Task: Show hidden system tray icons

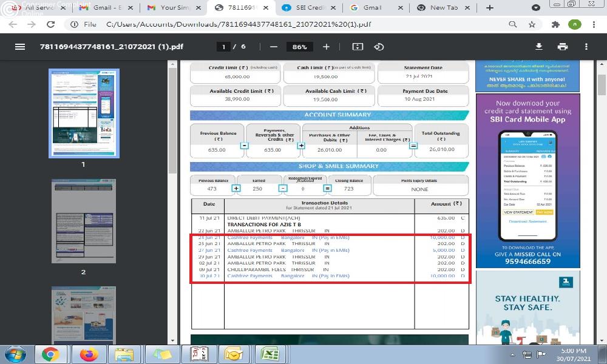Action: coord(511,354)
